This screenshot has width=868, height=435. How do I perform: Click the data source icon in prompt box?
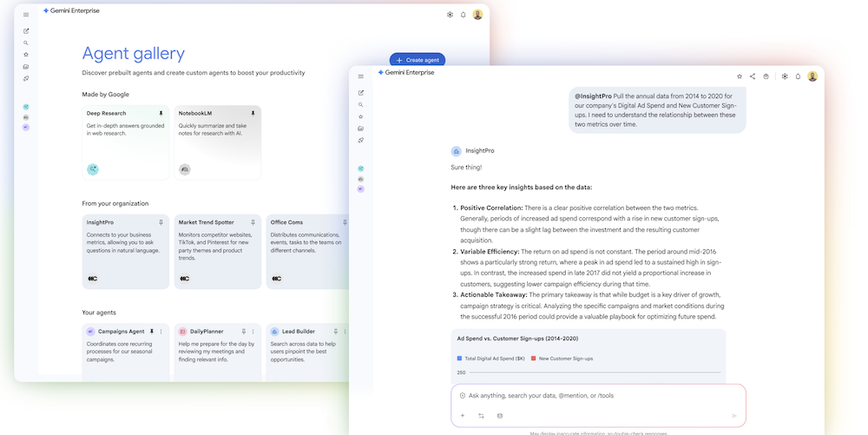[499, 416]
